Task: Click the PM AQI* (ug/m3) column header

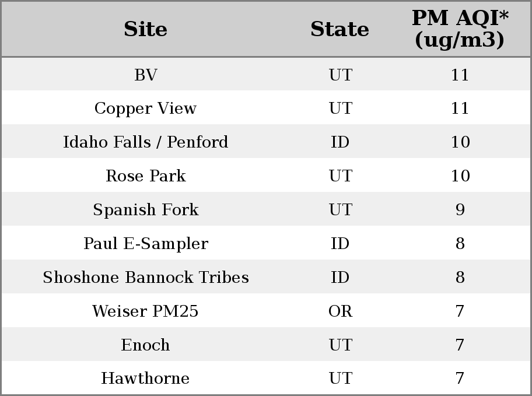Action: click(460, 29)
